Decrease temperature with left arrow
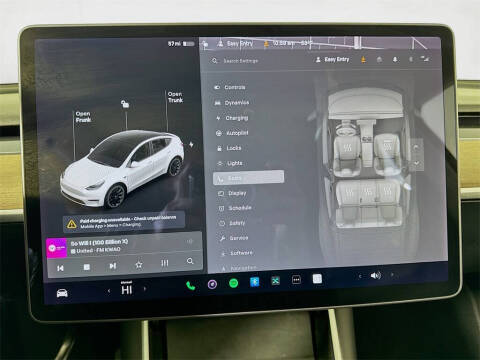Image resolution: width=480 pixels, height=360 pixels. 109,291
